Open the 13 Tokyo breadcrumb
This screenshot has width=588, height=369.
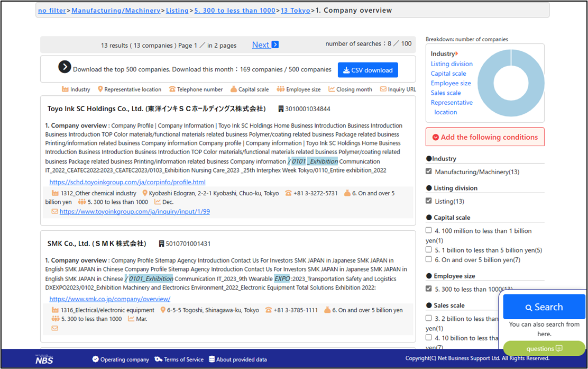pyautogui.click(x=296, y=11)
